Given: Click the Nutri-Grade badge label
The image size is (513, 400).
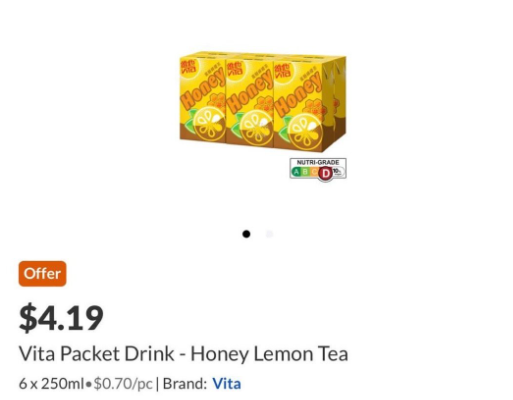Looking at the screenshot, I should 318,162.
